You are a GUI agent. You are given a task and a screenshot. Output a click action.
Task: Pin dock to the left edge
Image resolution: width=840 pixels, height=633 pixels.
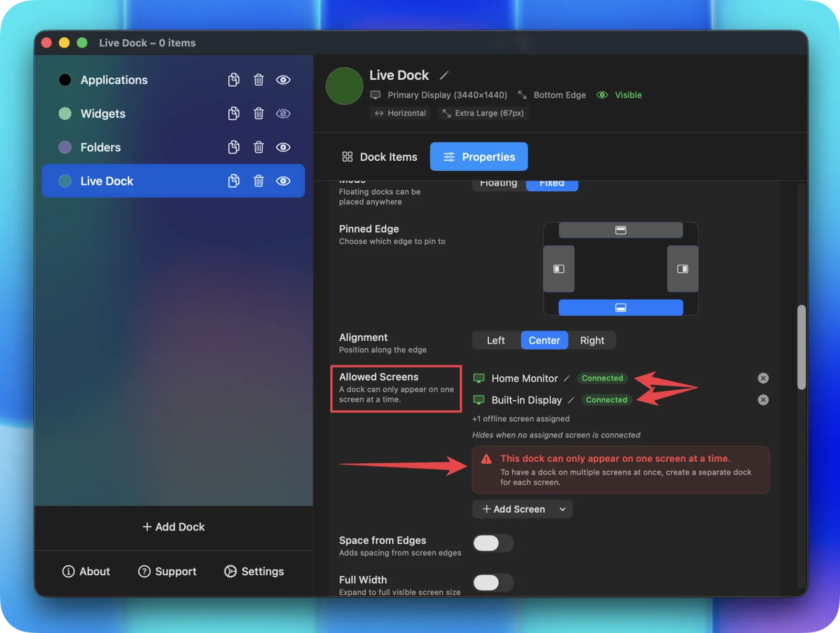559,269
